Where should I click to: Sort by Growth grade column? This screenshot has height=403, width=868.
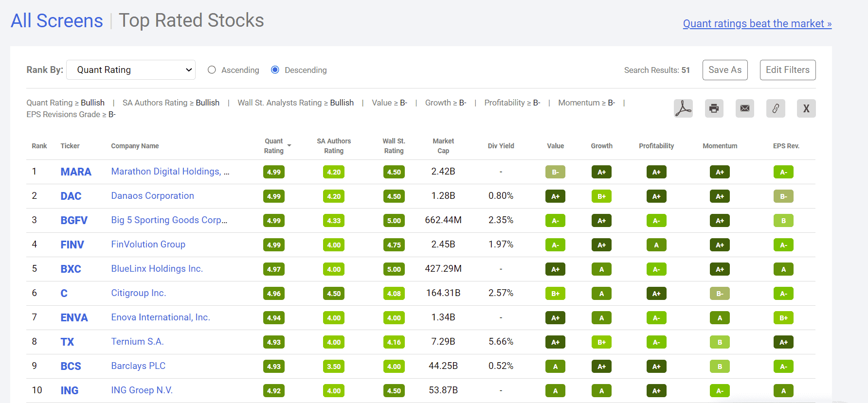point(601,146)
